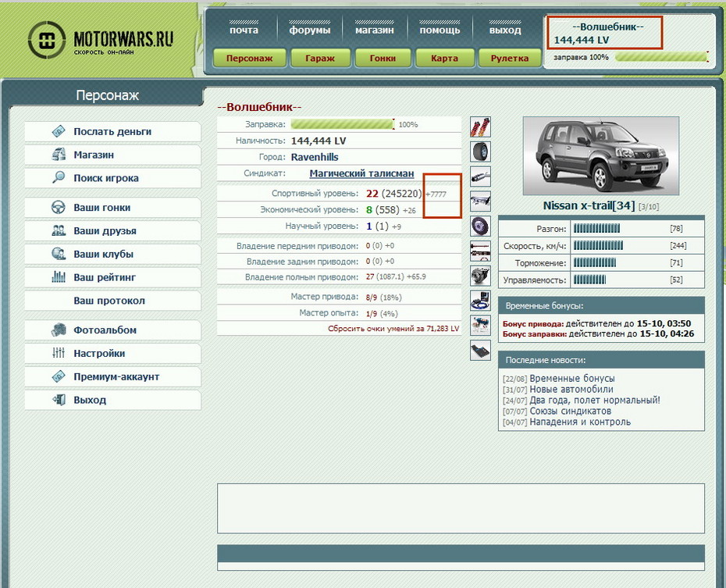This screenshot has width=726, height=588.
Task: Select the part icon below the exhaust pipe
Action: pos(480,201)
